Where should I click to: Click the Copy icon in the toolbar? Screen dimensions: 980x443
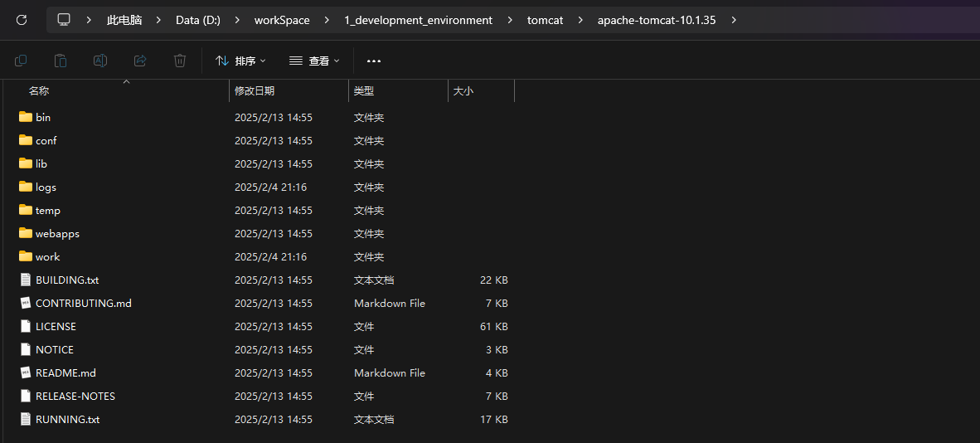point(21,61)
